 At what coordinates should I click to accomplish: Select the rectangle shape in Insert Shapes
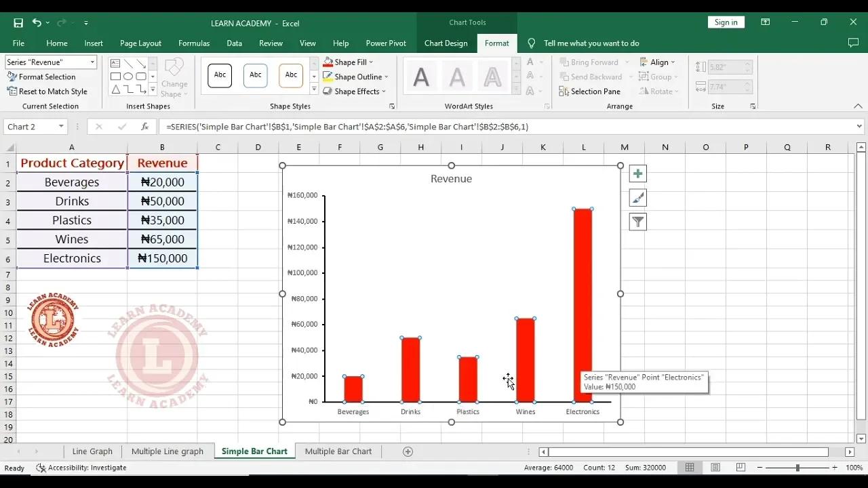click(115, 76)
